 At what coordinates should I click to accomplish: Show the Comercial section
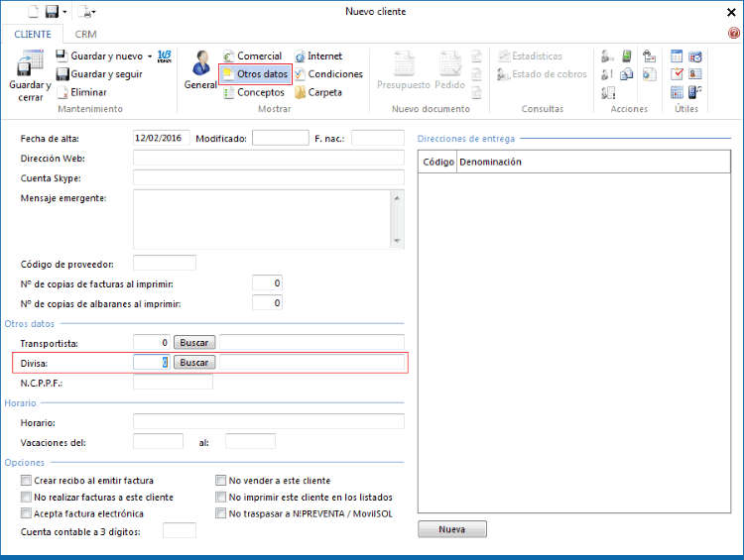click(x=229, y=56)
